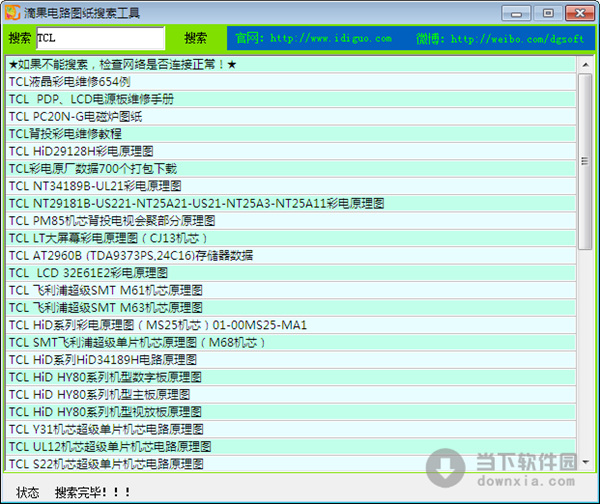This screenshot has height=504, width=600.
Task: Select result TCL NT29181B-US221-NT25A21 彩电原理图
Action: pos(291,204)
